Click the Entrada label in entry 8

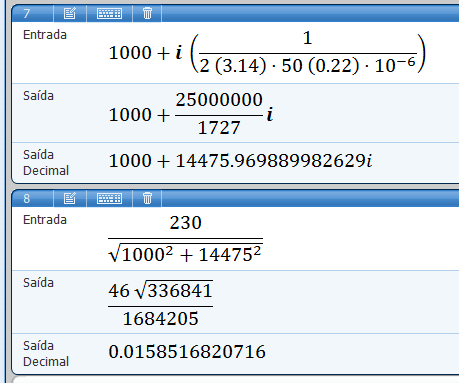45,220
